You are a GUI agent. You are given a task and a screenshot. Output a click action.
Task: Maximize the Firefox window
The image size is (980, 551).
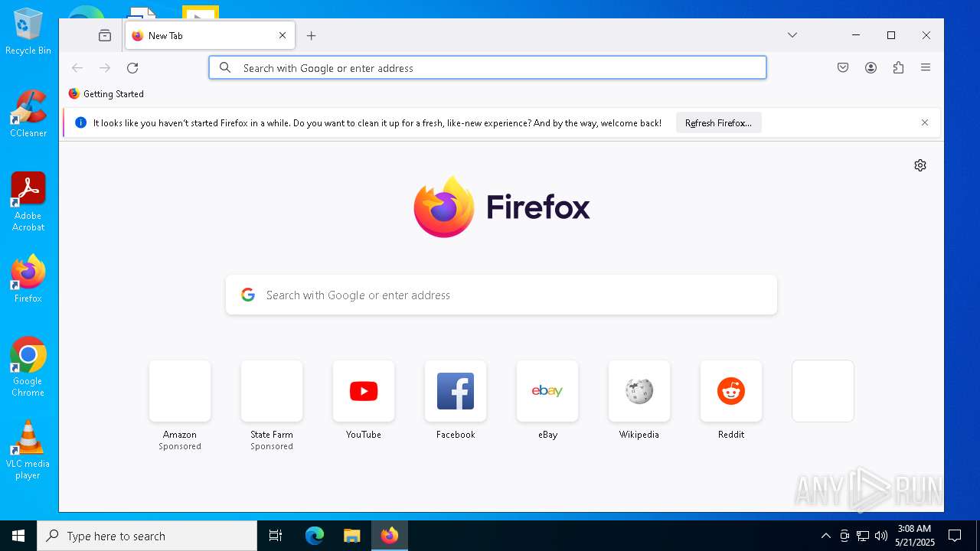891,35
